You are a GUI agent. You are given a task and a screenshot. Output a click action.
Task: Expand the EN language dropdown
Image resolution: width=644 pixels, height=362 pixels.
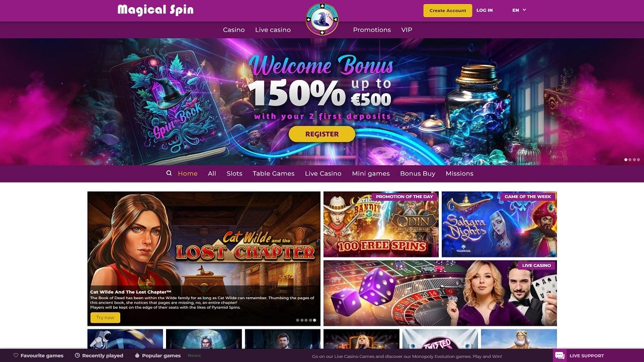[519, 10]
